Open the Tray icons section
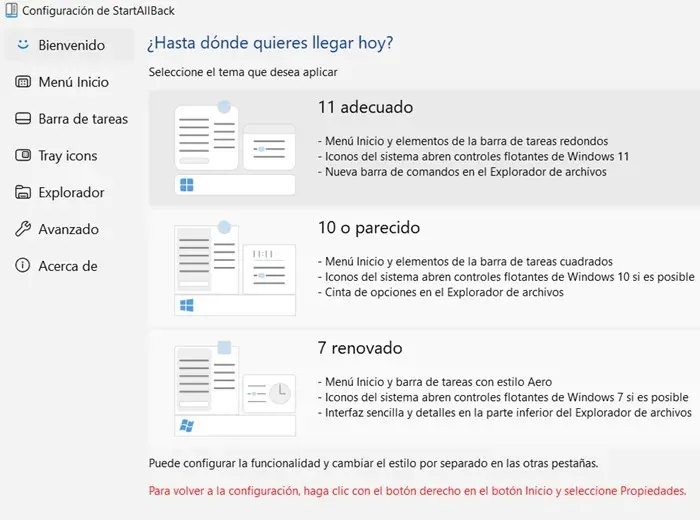 coord(69,155)
